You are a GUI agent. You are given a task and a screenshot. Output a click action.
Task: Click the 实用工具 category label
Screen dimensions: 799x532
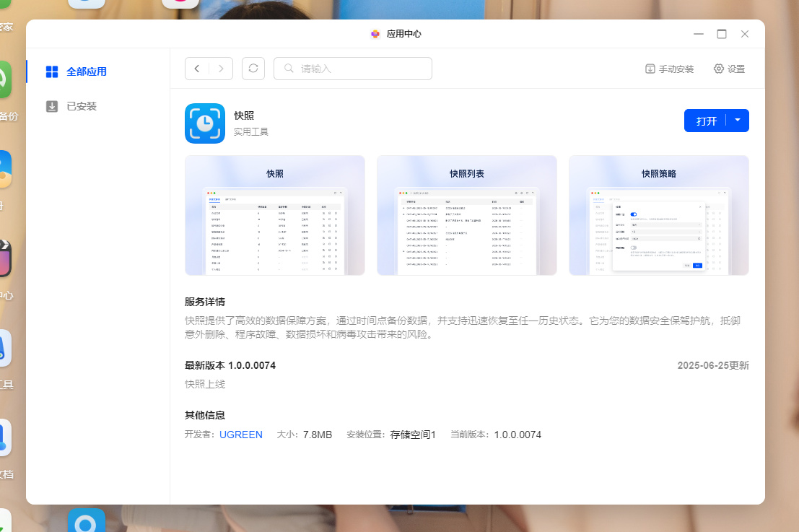(x=250, y=132)
